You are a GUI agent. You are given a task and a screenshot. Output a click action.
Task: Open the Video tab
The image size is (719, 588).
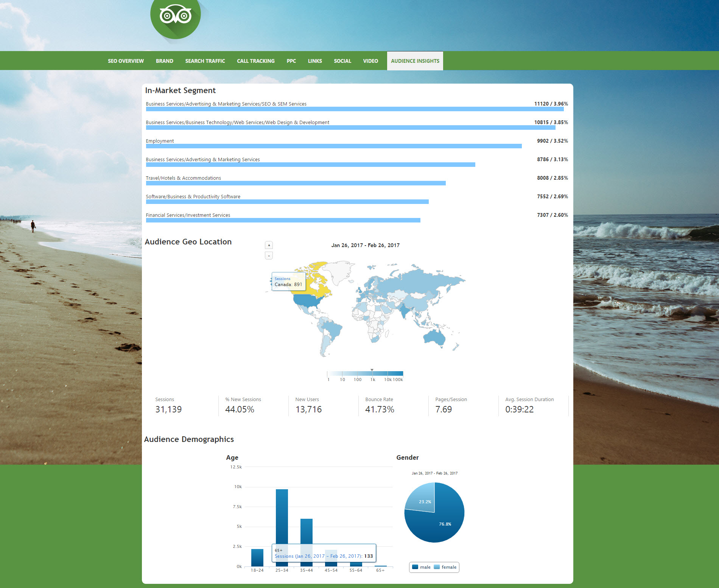[370, 61]
